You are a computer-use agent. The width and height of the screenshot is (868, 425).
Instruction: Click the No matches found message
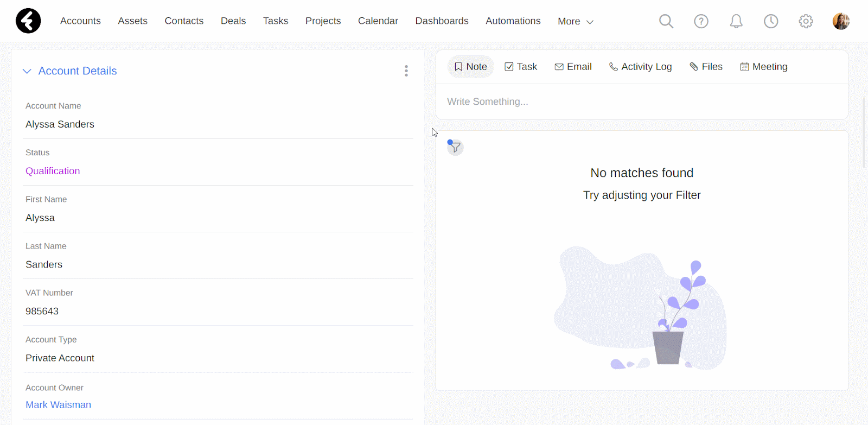642,173
